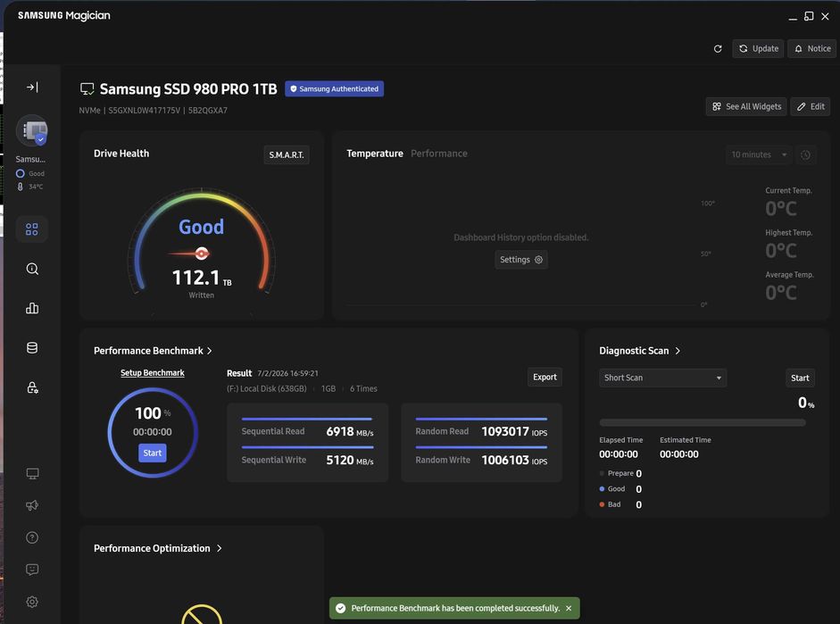This screenshot has width=840, height=624.
Task: Click the serial number text S5GXNL0W417175V
Action: [144, 111]
